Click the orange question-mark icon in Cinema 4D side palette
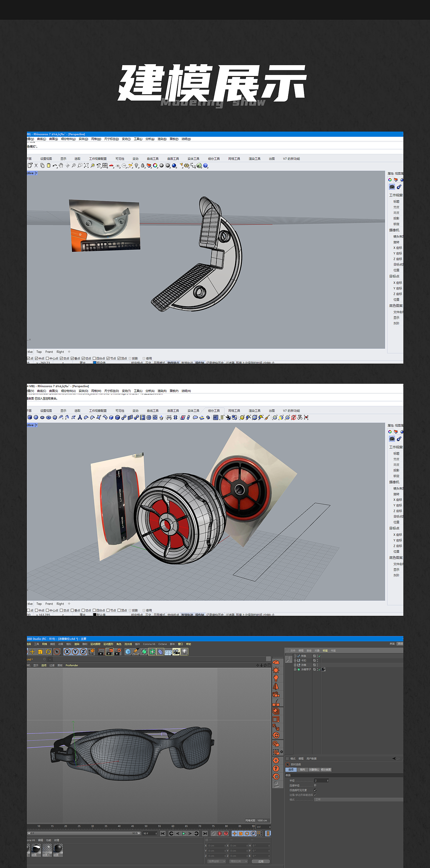Screen dimensions: 430x868 click(x=276, y=768)
